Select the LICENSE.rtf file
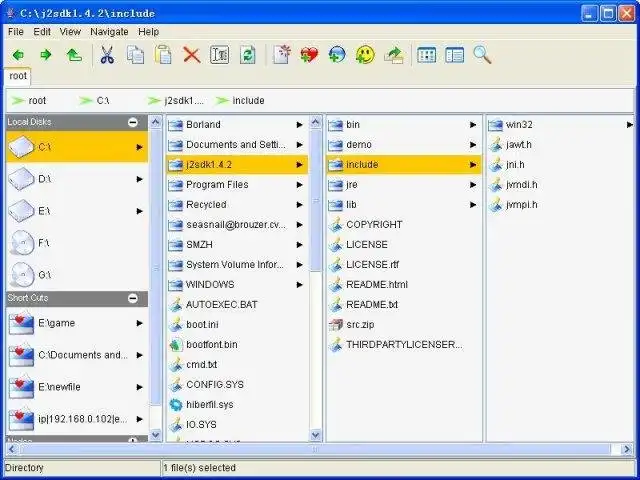 pos(404,264)
